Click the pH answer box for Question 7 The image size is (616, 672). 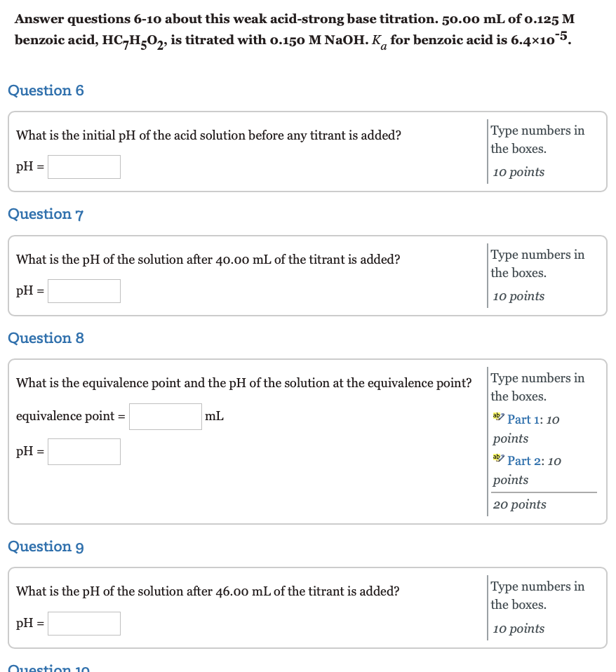click(x=83, y=290)
